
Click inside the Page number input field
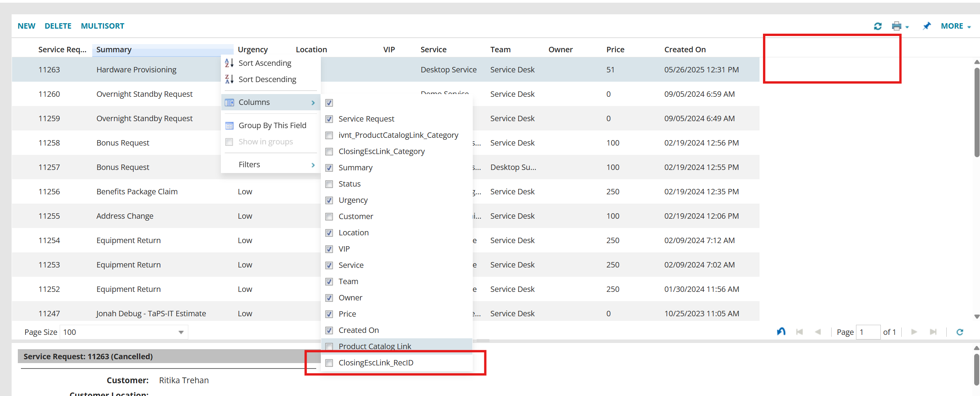(x=868, y=332)
